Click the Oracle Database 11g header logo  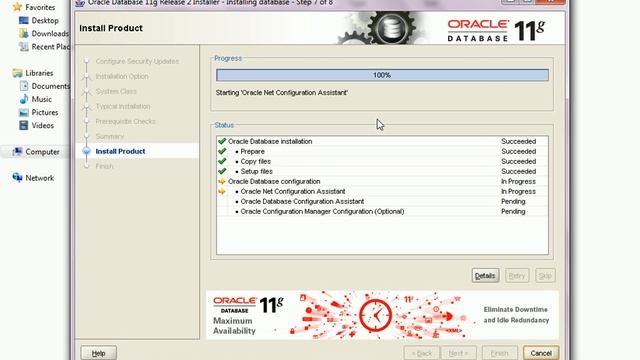point(496,30)
